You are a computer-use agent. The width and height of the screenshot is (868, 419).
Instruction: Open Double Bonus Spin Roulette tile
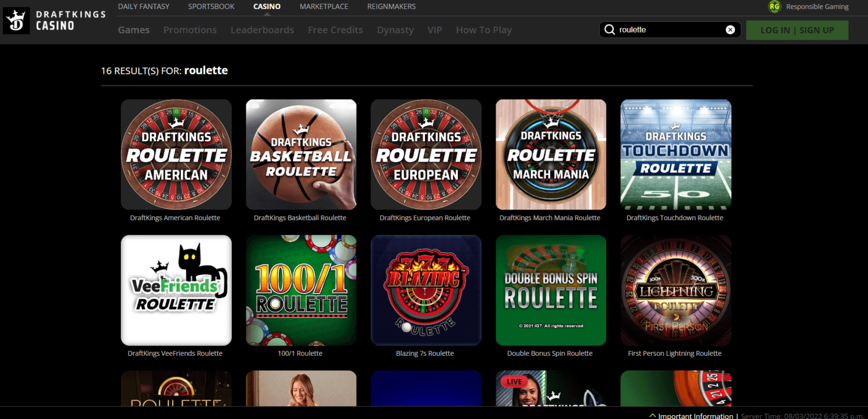[551, 290]
